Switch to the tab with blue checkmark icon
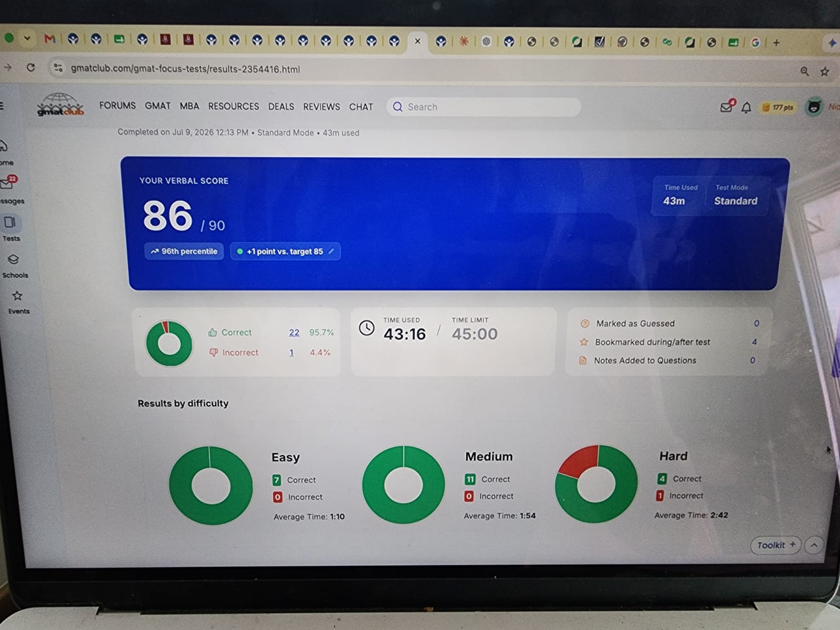The image size is (840, 630). (599, 42)
